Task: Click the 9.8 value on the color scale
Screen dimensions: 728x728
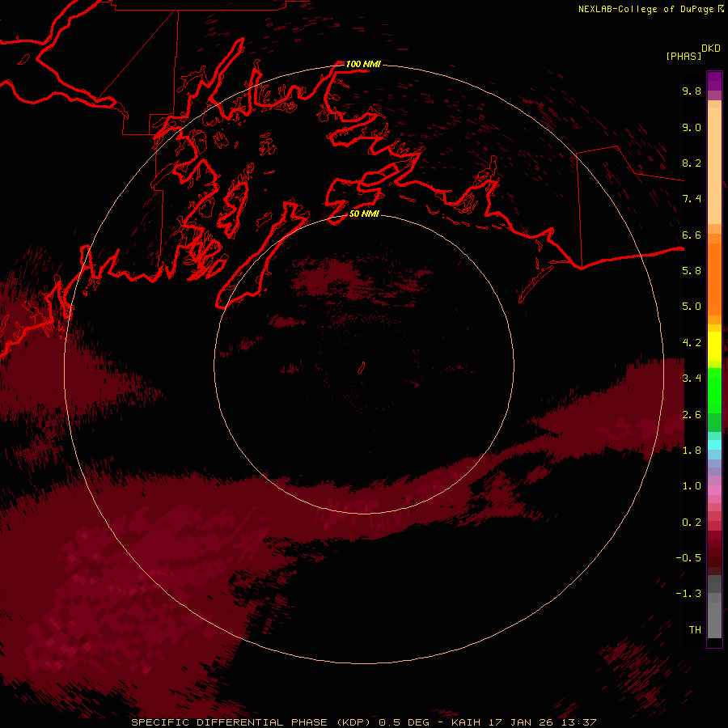Action: (x=692, y=91)
